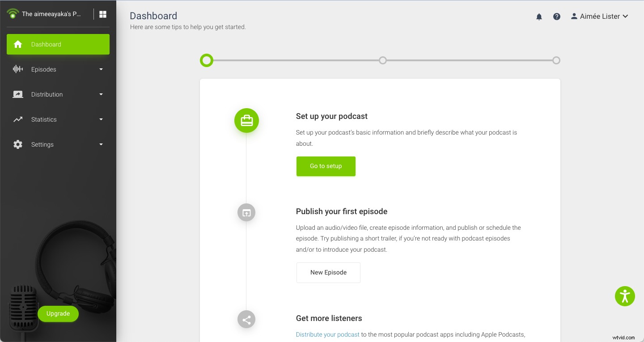Screen dimensions: 644x342
Task: Click the Distribution image icon in sidebar
Action: coord(18,94)
